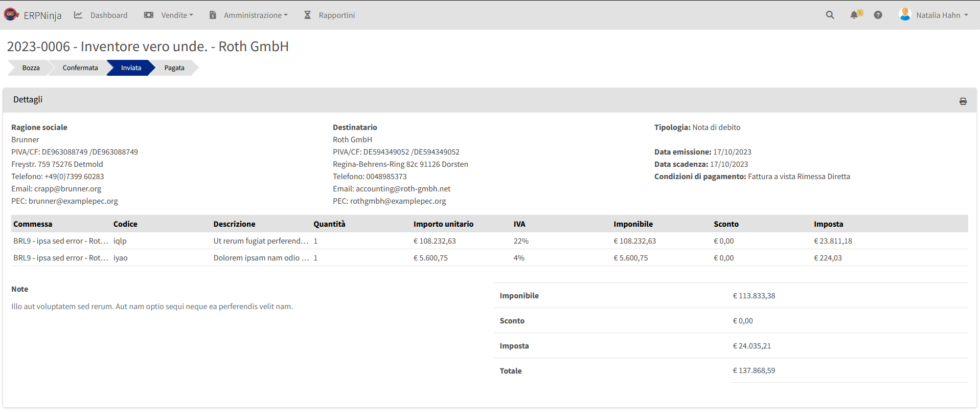Viewport: 980px width, 414px height.
Task: Click the € 23.811,18 Imposta value
Action: (833, 241)
